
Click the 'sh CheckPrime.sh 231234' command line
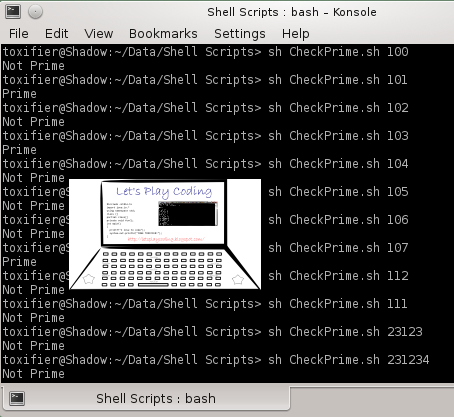[349, 360]
